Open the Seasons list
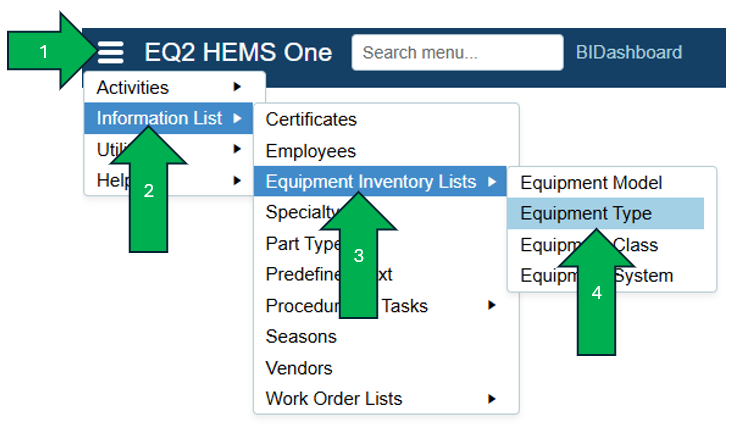This screenshot has height=437, width=733. pos(301,337)
